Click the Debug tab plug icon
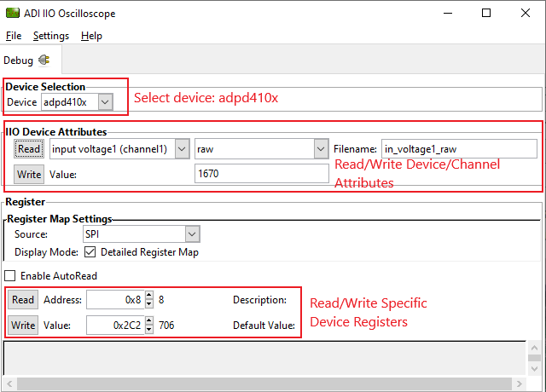Image resolution: width=546 pixels, height=392 pixels. point(44,60)
